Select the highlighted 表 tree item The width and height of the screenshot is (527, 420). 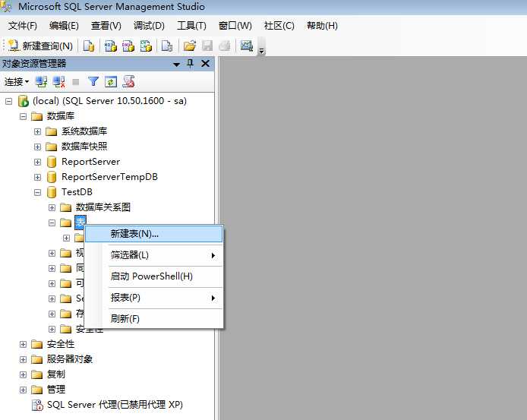click(80, 223)
